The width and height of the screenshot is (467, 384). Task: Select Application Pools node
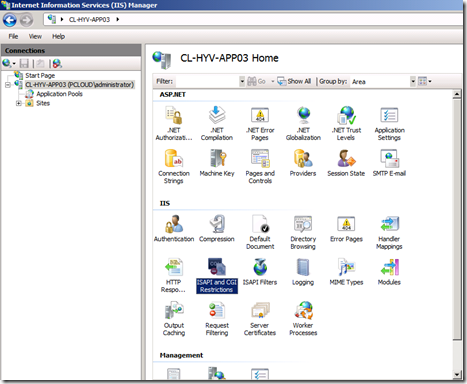tap(59, 94)
